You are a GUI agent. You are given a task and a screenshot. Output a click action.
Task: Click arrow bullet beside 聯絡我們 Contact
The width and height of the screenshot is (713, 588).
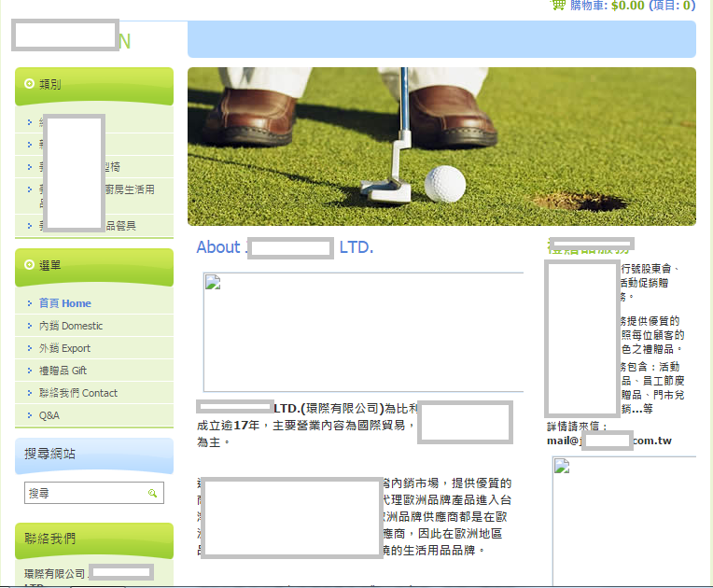point(30,393)
